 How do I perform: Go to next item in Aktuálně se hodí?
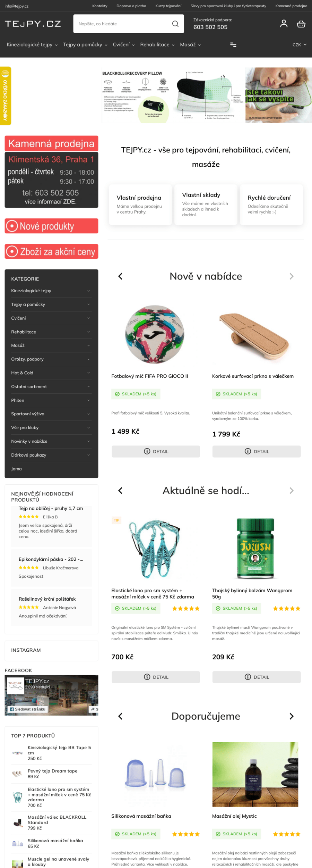coord(292,490)
